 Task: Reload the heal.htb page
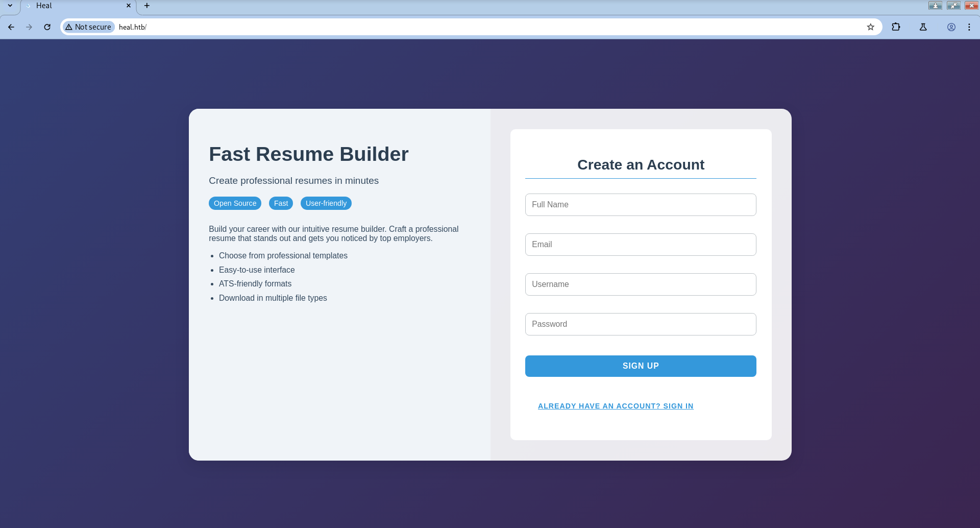click(x=47, y=27)
